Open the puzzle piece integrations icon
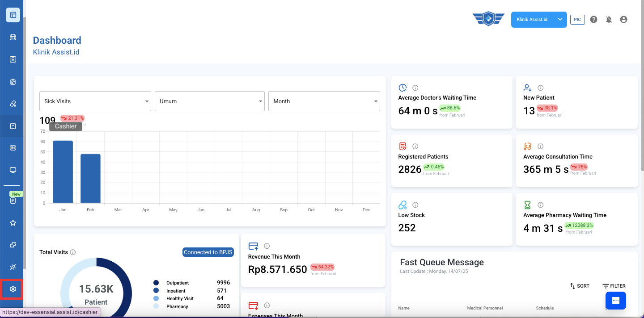 13,245
